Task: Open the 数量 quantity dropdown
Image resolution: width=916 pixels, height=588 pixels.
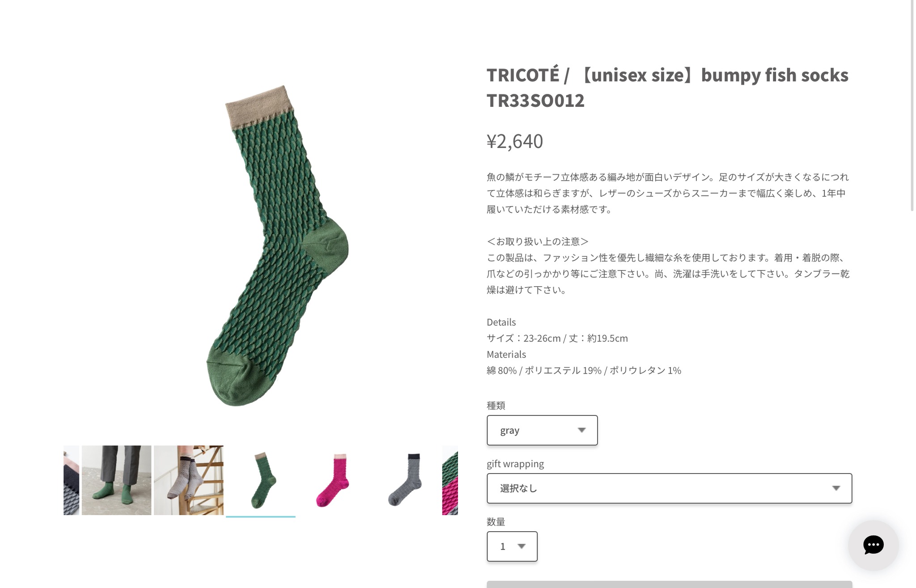Action: (512, 546)
